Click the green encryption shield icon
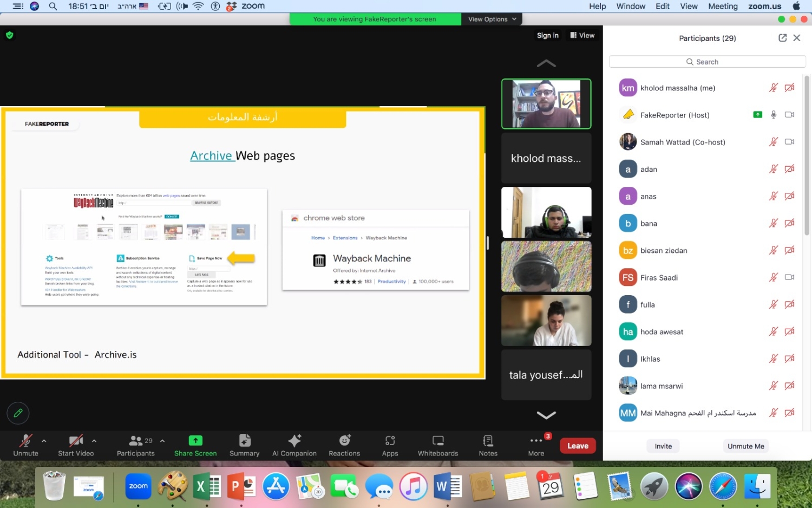The height and width of the screenshot is (508, 812). point(9,35)
